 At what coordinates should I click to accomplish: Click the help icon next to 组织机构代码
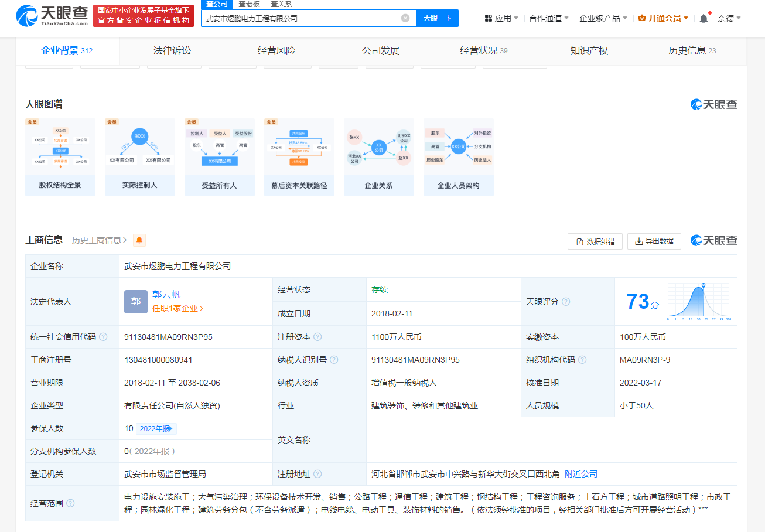point(582,360)
